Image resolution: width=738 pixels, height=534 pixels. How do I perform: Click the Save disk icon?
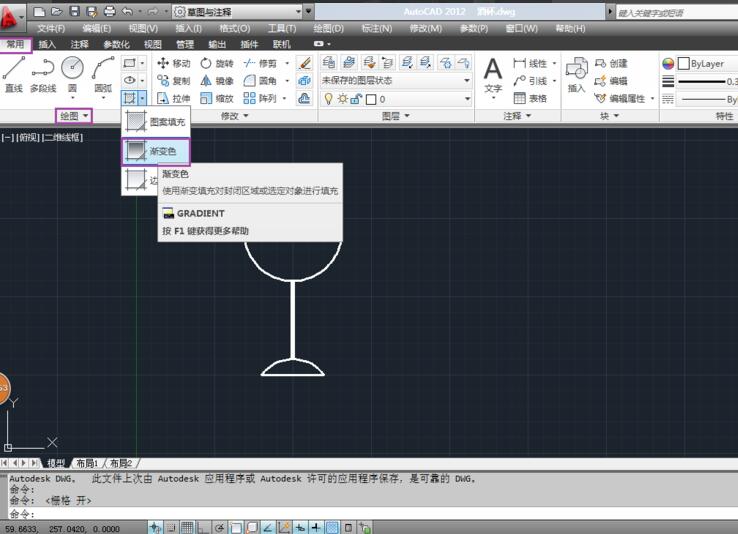click(x=74, y=11)
